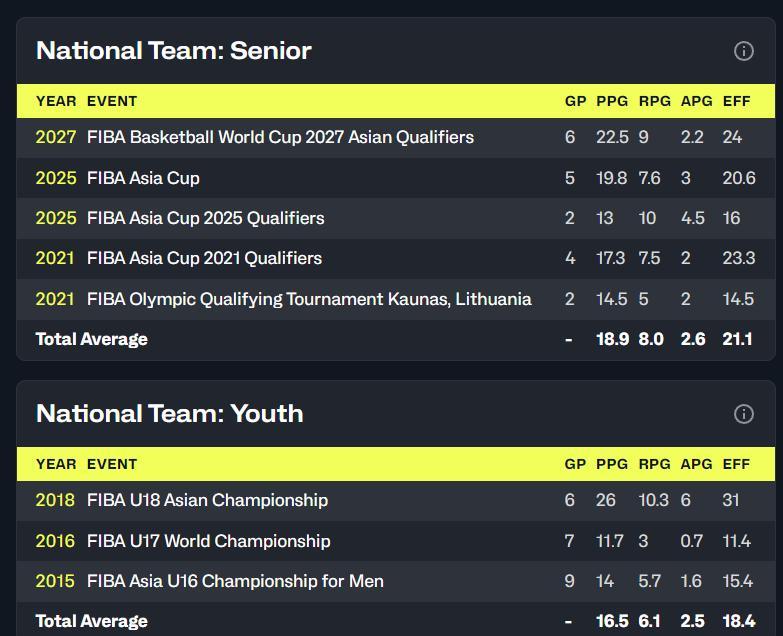The image size is (783, 636).
Task: Select FIBA Asia Cup 2025 Qualifiers row
Action: 395,218
